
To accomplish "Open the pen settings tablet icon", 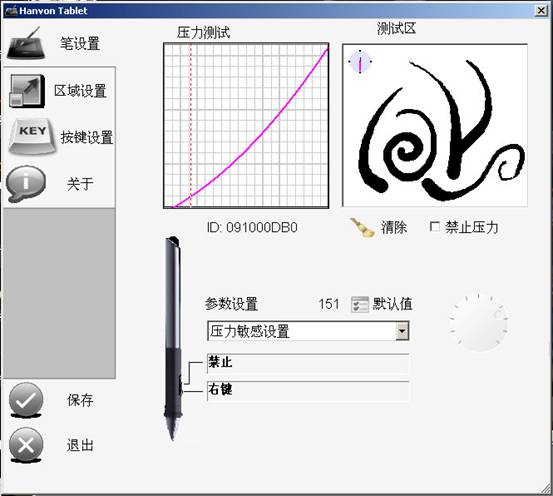I will pos(26,43).
